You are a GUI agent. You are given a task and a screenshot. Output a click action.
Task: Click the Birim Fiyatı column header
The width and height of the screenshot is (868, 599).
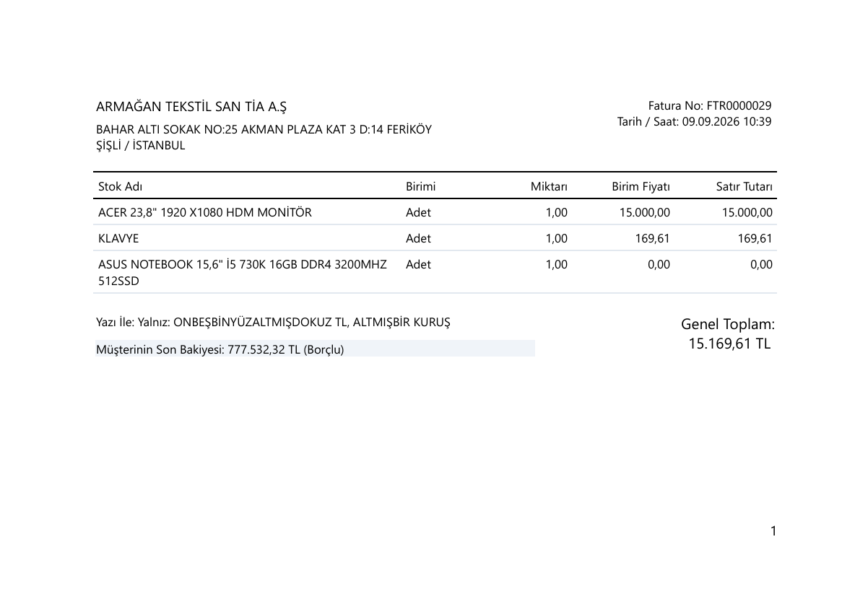click(641, 187)
